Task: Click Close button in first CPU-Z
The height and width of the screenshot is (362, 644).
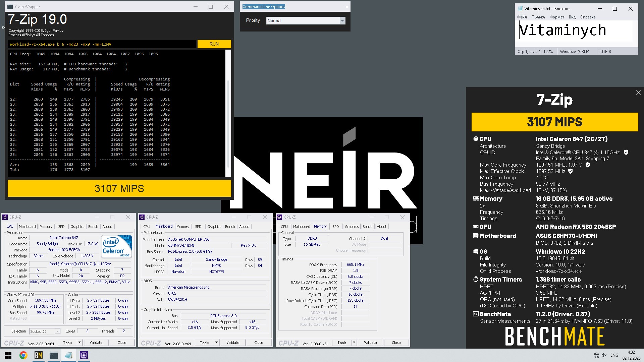Action: click(122, 343)
